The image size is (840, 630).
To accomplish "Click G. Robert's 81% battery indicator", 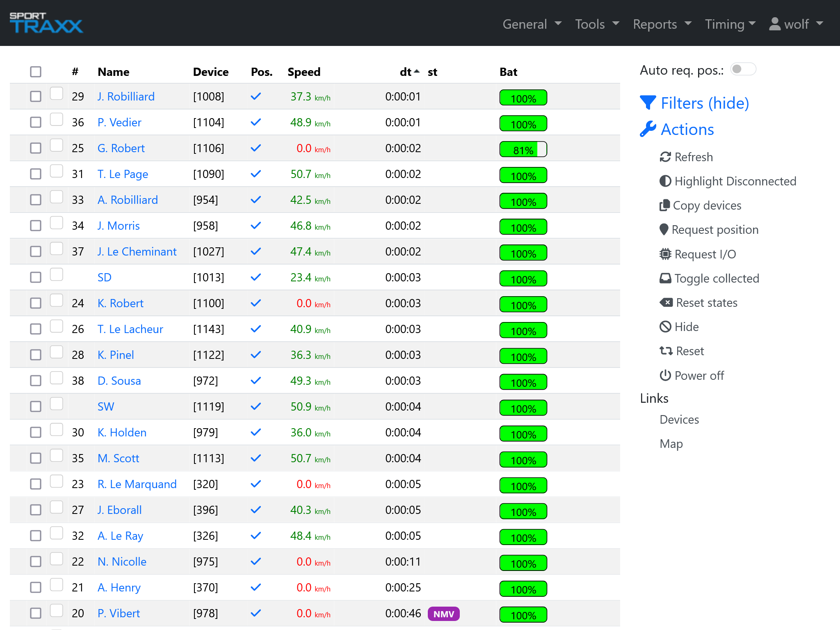I will 523,149.
